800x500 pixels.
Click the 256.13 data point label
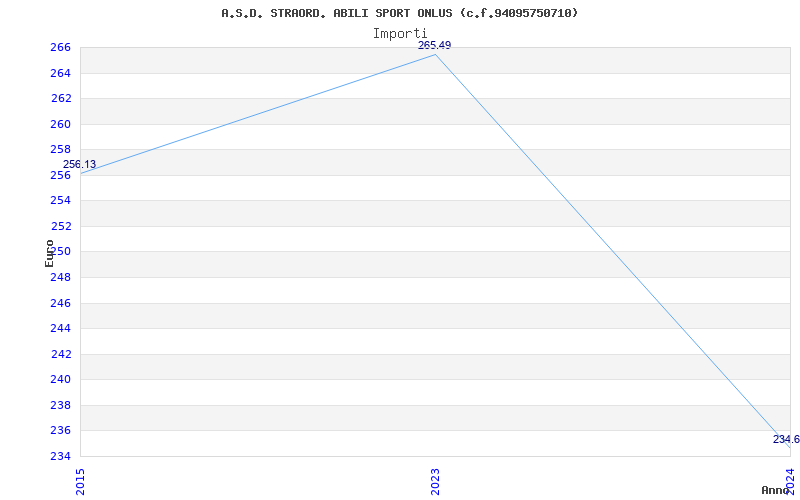pos(79,165)
